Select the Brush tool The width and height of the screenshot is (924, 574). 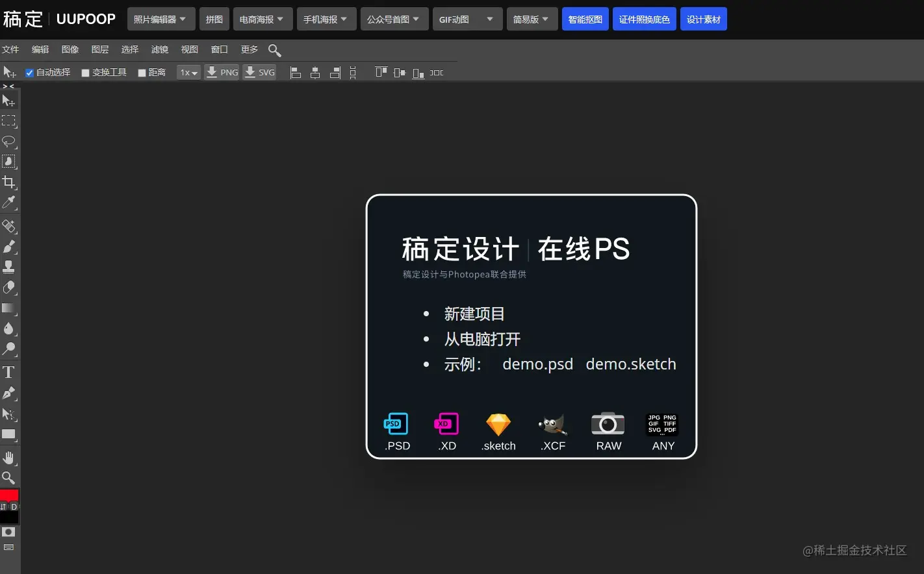(x=8, y=246)
